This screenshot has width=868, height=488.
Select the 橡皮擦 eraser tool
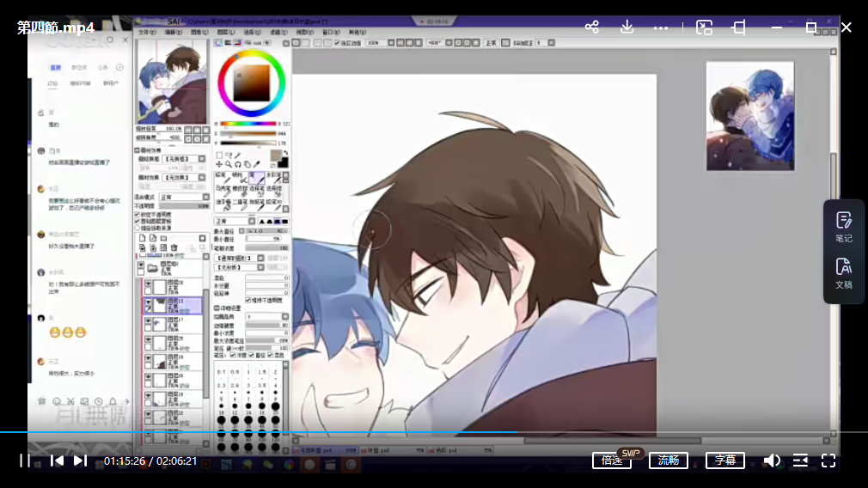(239, 192)
